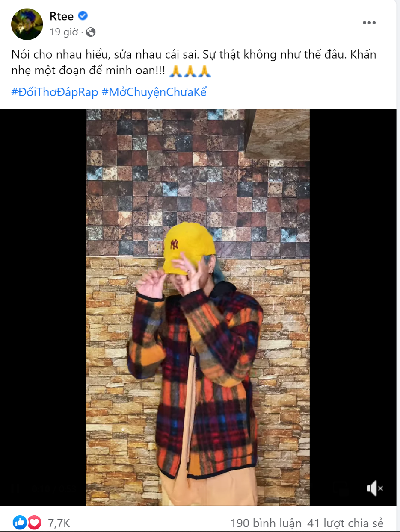
Task: Open the three-dot post options menu
Action: [370, 23]
